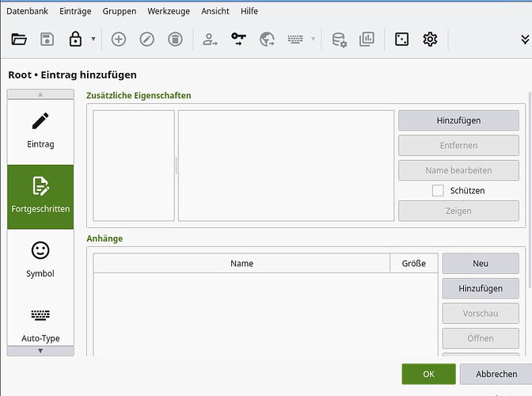Expand the lock database dropdown arrow

(x=93, y=39)
